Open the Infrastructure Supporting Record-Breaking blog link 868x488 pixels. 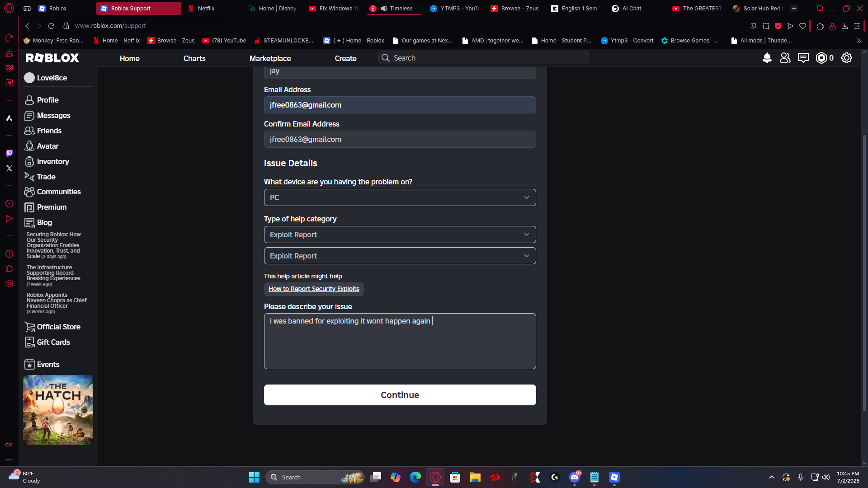pos(53,275)
